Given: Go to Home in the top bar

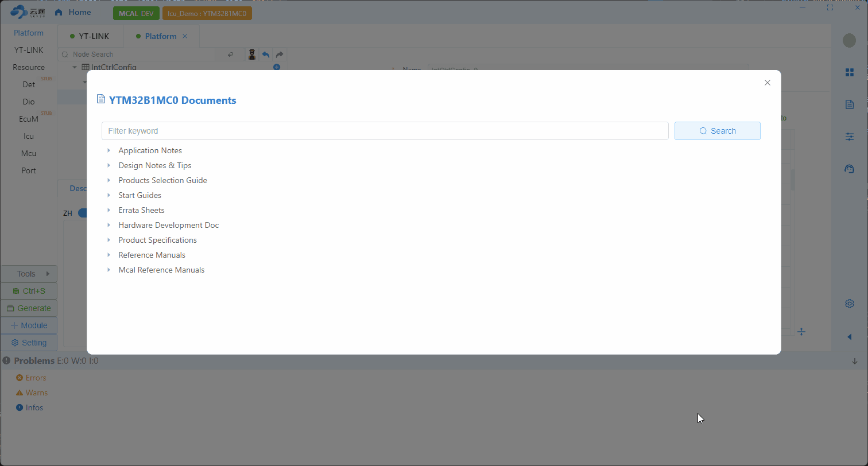Looking at the screenshot, I should 73,12.
